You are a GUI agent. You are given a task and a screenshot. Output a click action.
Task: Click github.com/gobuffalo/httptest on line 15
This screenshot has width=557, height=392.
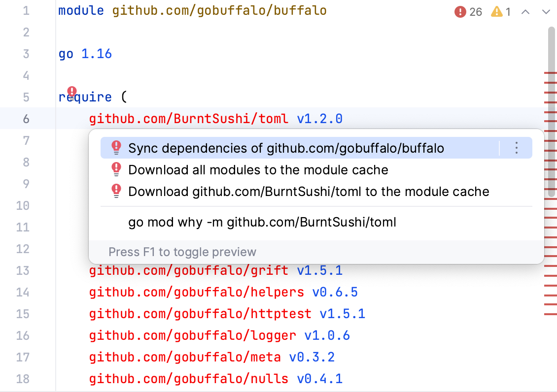(x=200, y=314)
